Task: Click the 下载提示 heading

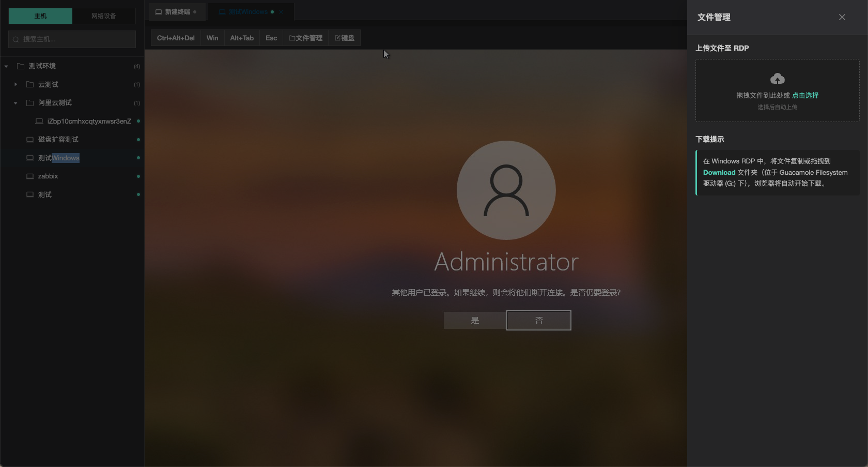Action: [x=710, y=139]
